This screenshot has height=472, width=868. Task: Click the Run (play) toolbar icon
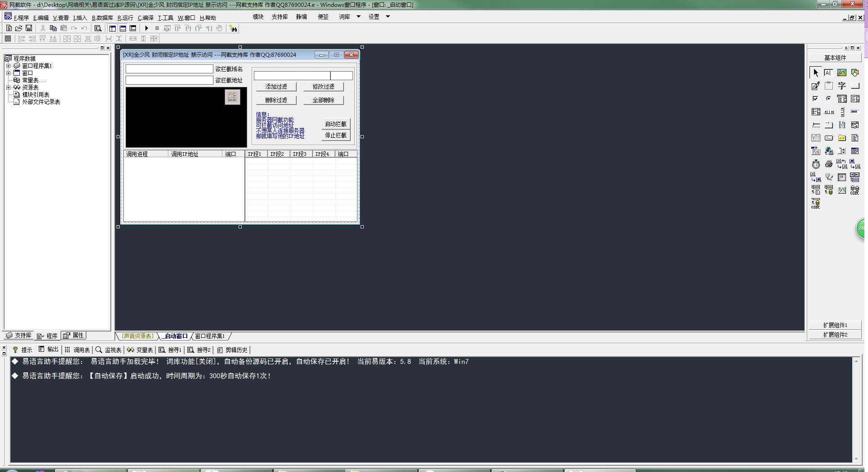click(146, 28)
